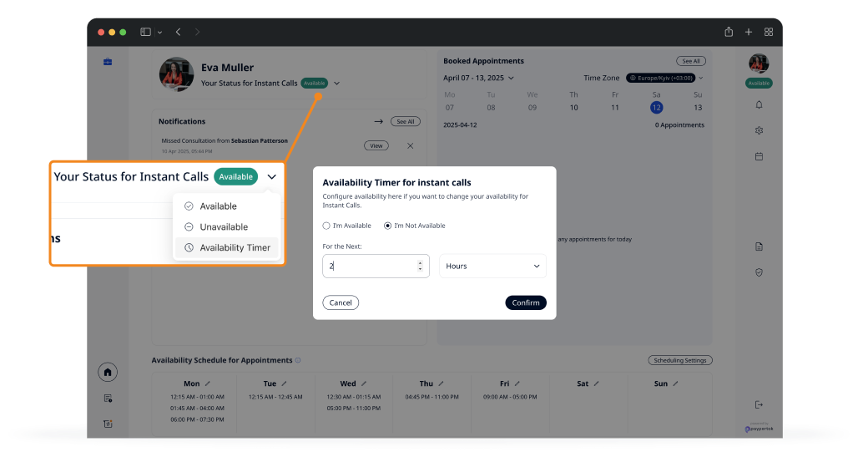Click the Available badge under the right sidebar avatar

tap(759, 83)
